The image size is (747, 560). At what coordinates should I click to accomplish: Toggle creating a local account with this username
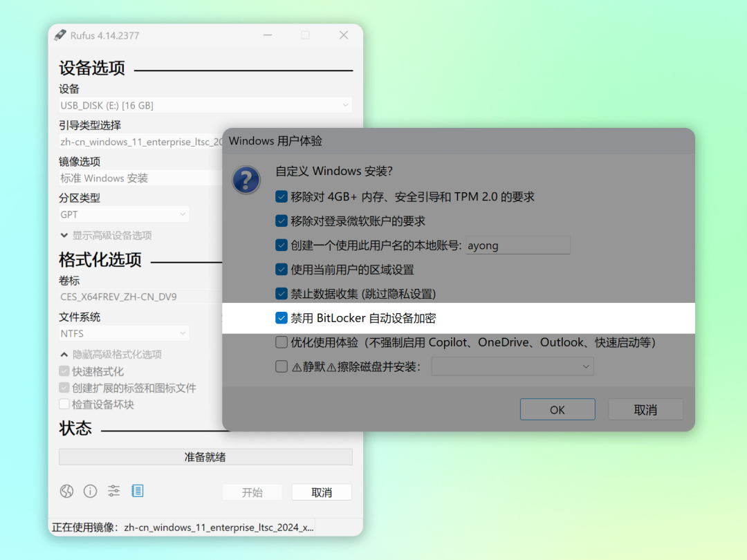[282, 245]
